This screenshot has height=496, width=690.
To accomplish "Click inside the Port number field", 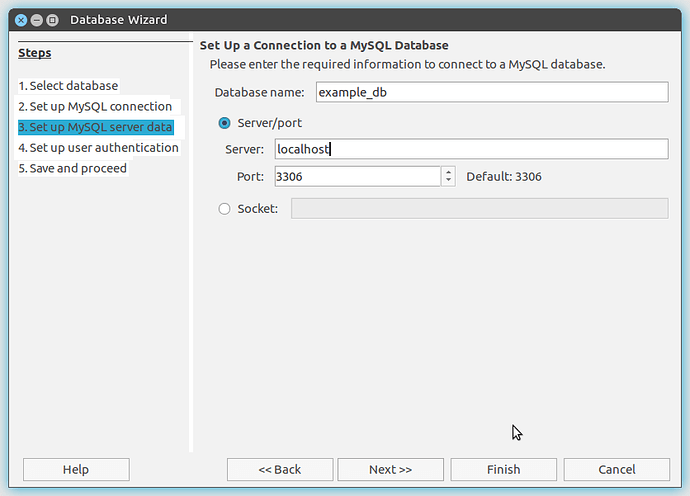I will [355, 177].
